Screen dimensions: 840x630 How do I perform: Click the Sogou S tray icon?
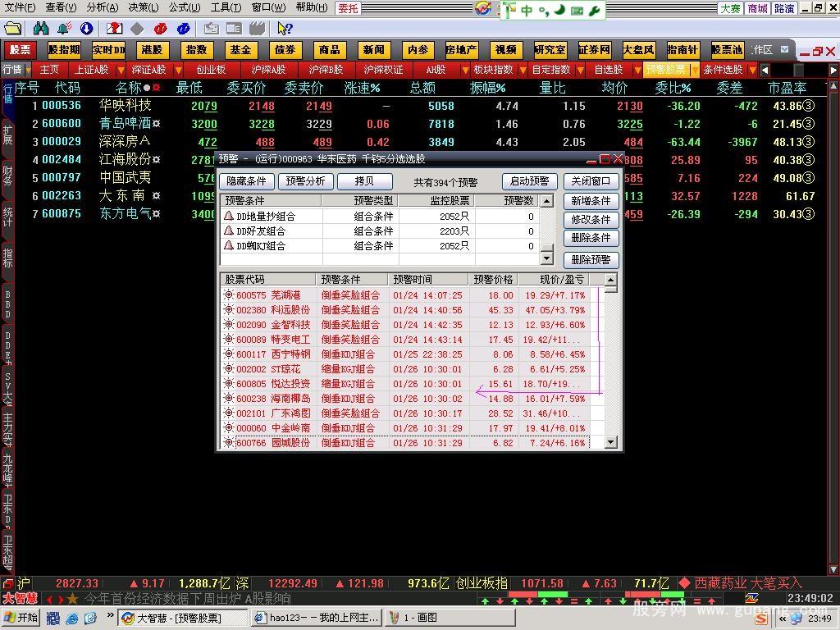click(x=760, y=619)
